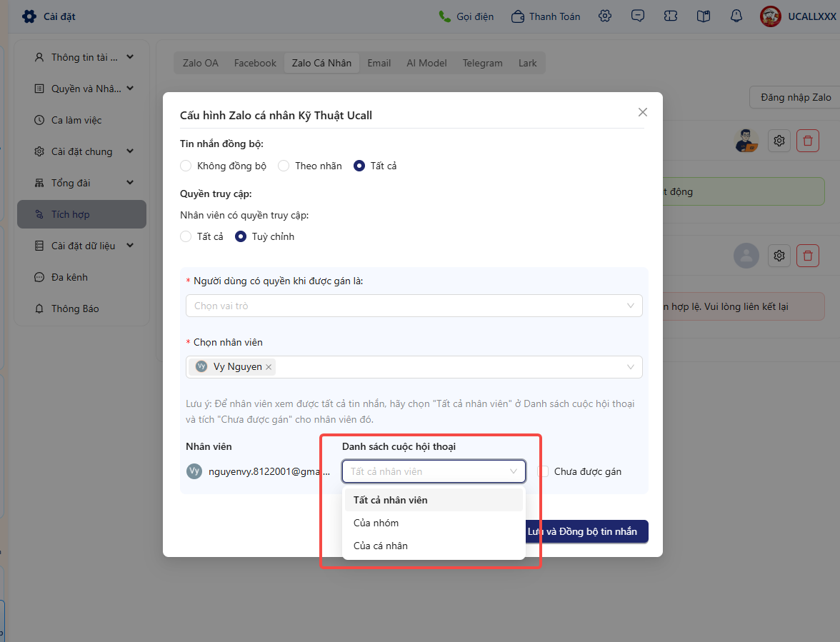Switch to the AI Model tab
Image resolution: width=840 pixels, height=642 pixels.
[426, 63]
